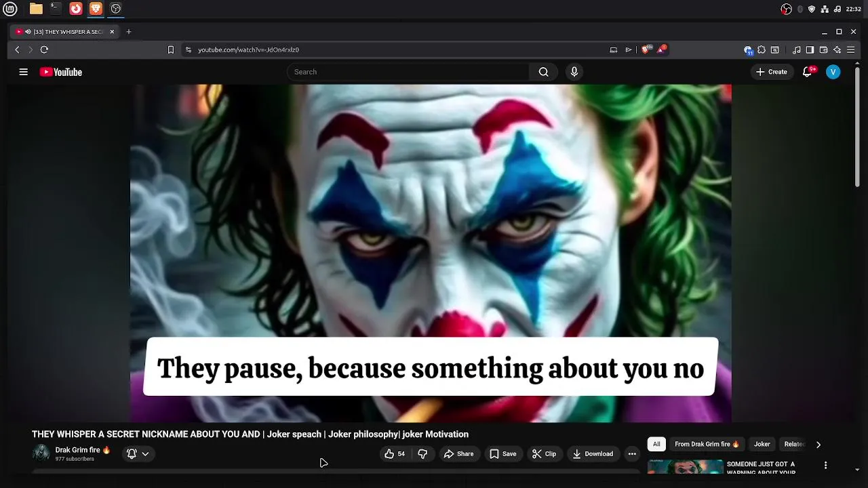
Task: Click the Brave browser panel icon
Action: 96,9
